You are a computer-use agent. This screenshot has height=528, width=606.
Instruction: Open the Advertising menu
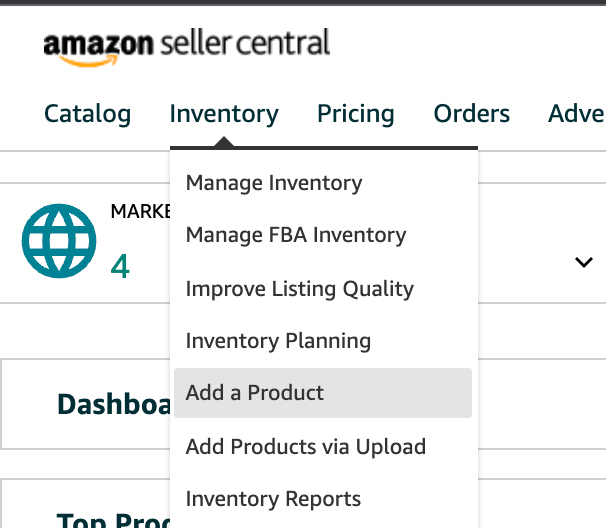[x=577, y=114]
